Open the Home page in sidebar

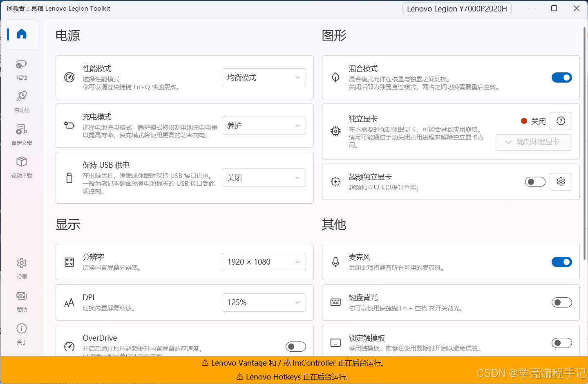22,34
